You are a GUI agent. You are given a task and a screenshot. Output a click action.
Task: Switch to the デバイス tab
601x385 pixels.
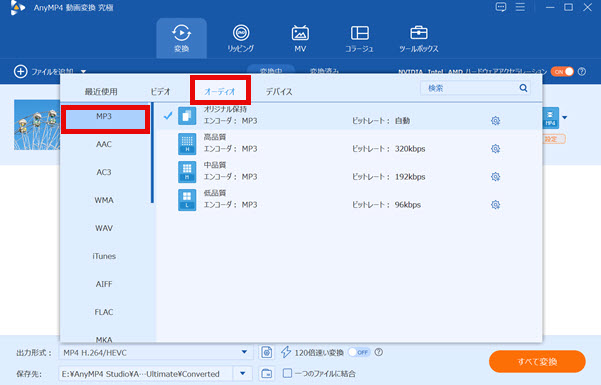[x=279, y=92]
